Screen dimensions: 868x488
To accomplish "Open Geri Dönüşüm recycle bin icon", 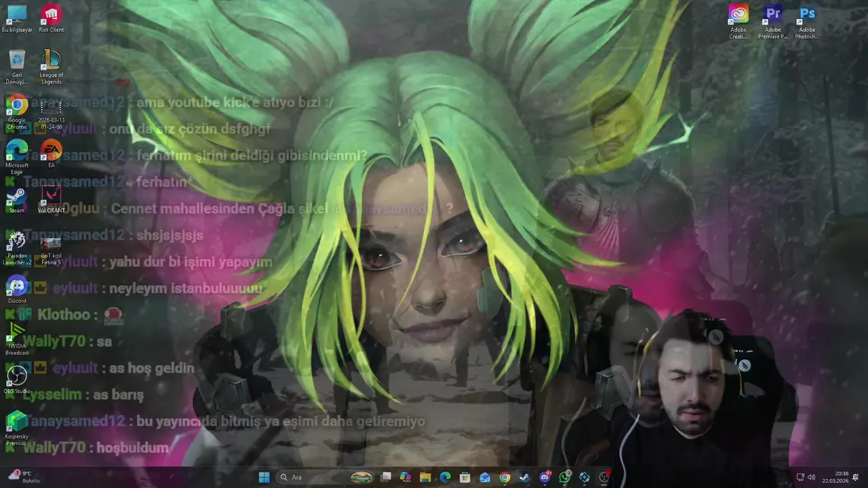I will click(x=17, y=67).
